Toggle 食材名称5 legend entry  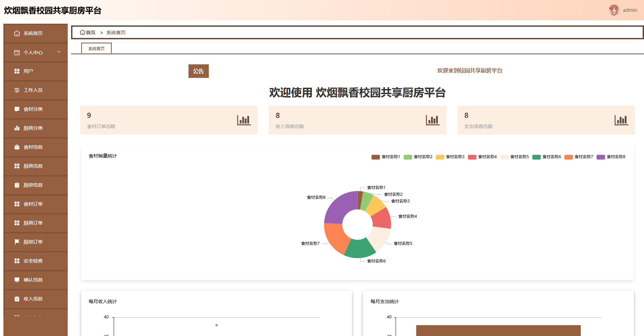point(514,157)
